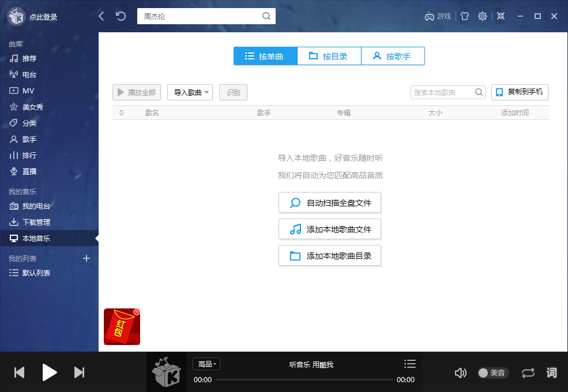Open 默认列表 default playlist
The height and width of the screenshot is (392, 568).
pyautogui.click(x=30, y=273)
